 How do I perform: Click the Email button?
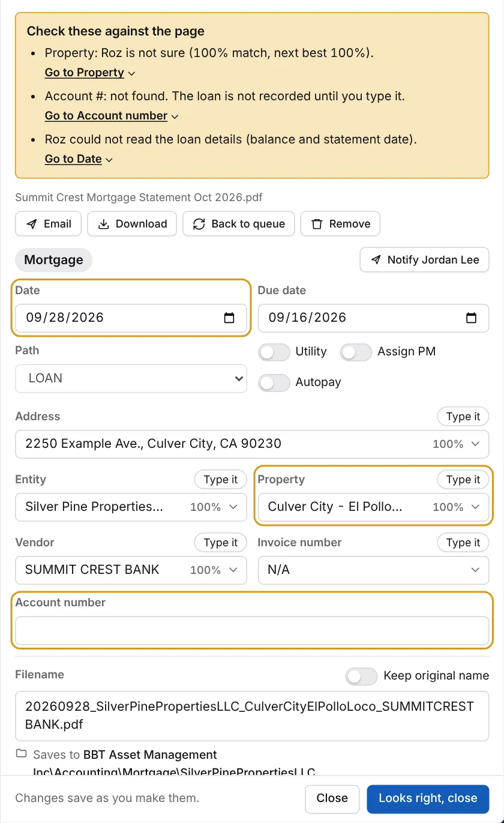(x=48, y=224)
